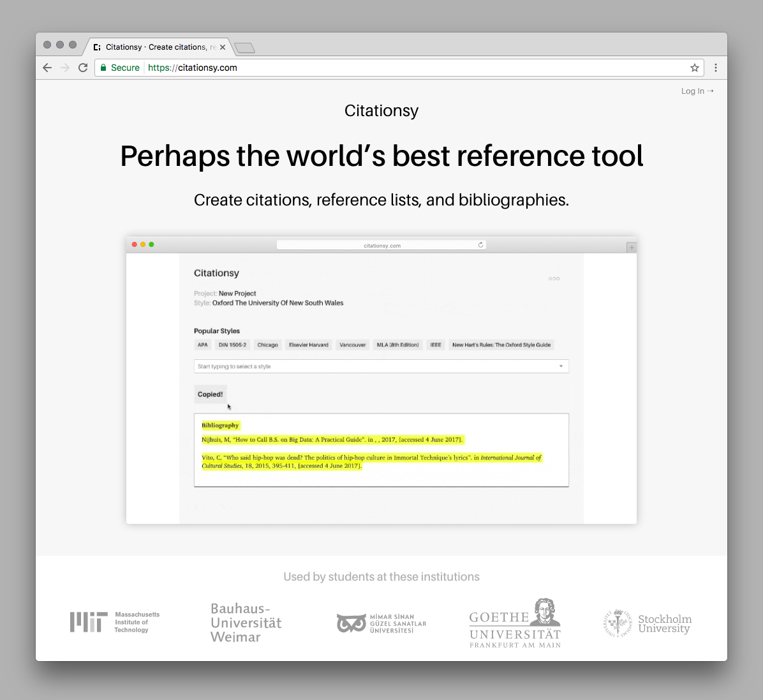Viewport: 763px width, 700px height.
Task: Click the browser back arrow
Action: 47,67
